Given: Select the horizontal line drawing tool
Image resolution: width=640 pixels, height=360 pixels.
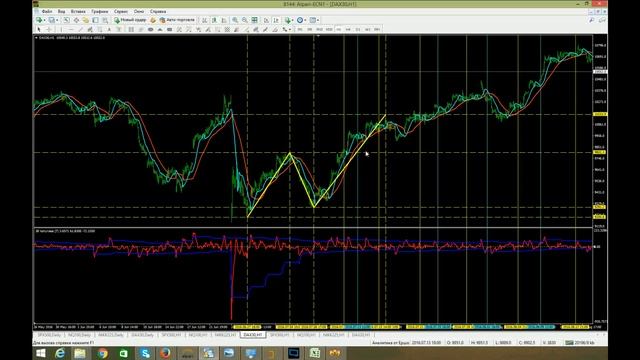Looking at the screenshot, I should tap(71, 29).
